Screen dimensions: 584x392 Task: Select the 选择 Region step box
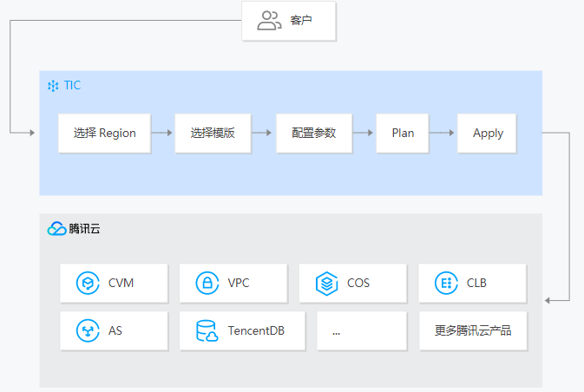(x=105, y=134)
